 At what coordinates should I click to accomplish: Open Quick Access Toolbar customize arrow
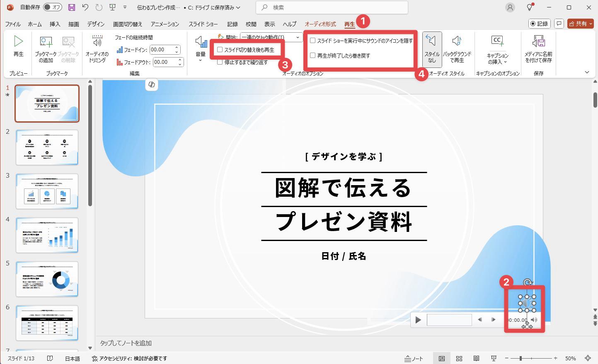pyautogui.click(x=125, y=7)
